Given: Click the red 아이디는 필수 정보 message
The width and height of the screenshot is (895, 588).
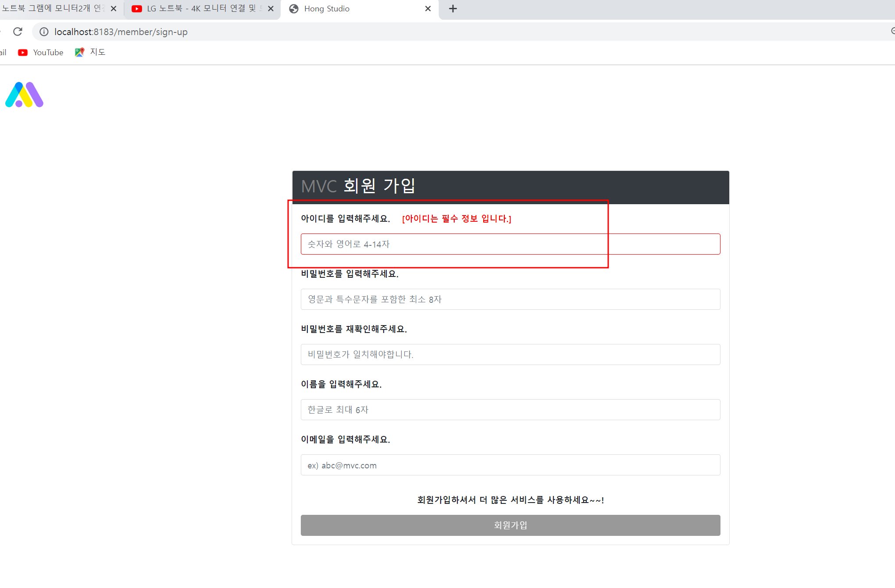Looking at the screenshot, I should [456, 219].
